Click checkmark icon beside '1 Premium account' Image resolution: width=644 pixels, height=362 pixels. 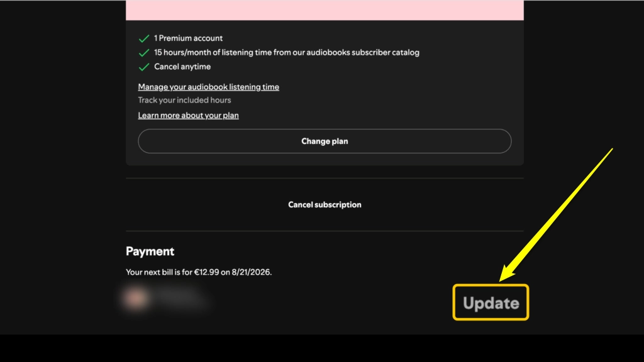[x=144, y=38]
